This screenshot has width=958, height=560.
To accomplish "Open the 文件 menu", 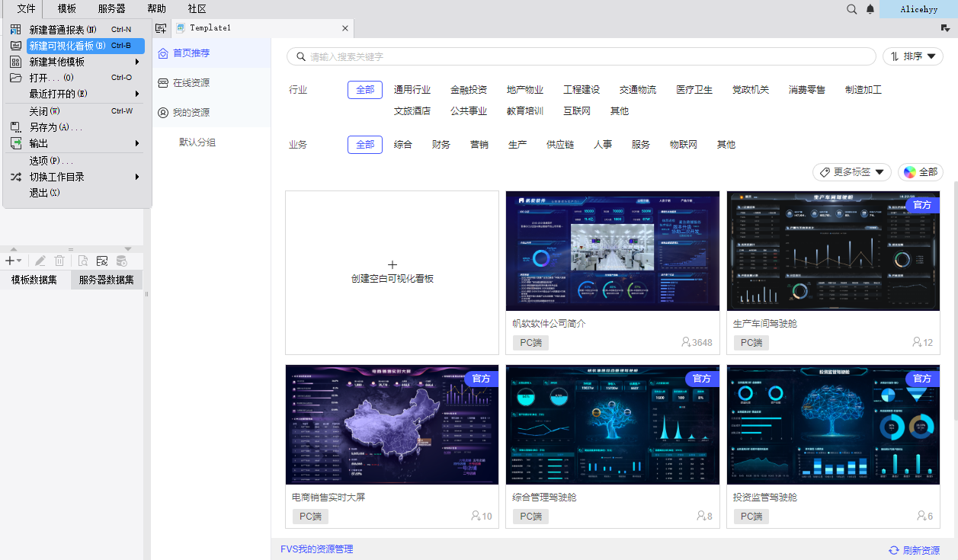I will 27,9.
